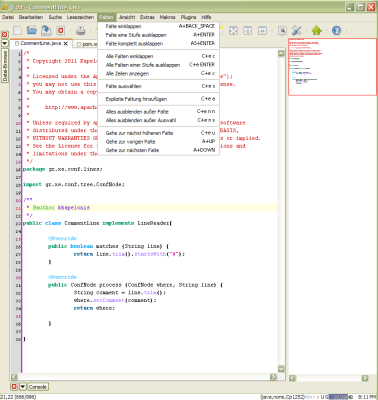The width and height of the screenshot is (378, 400).
Task: Open Plugin Manager puzzle-piece icon
Action: click(317, 31)
